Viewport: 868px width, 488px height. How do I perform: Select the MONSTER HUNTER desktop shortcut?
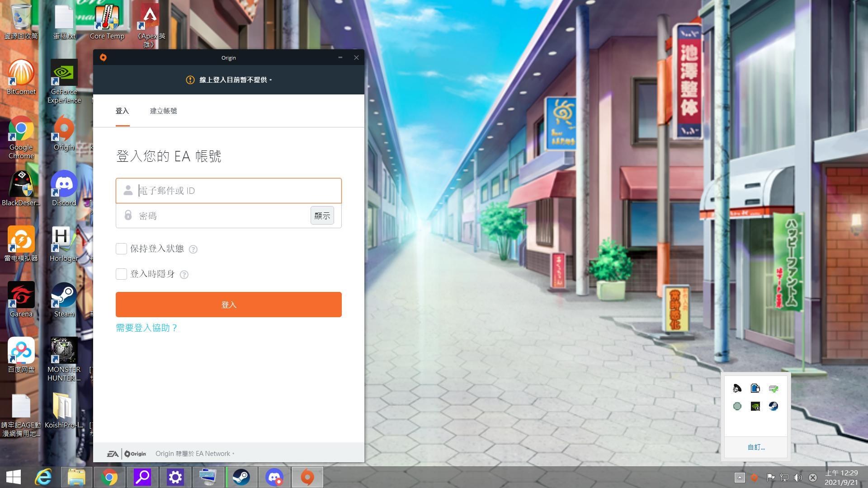point(64,360)
